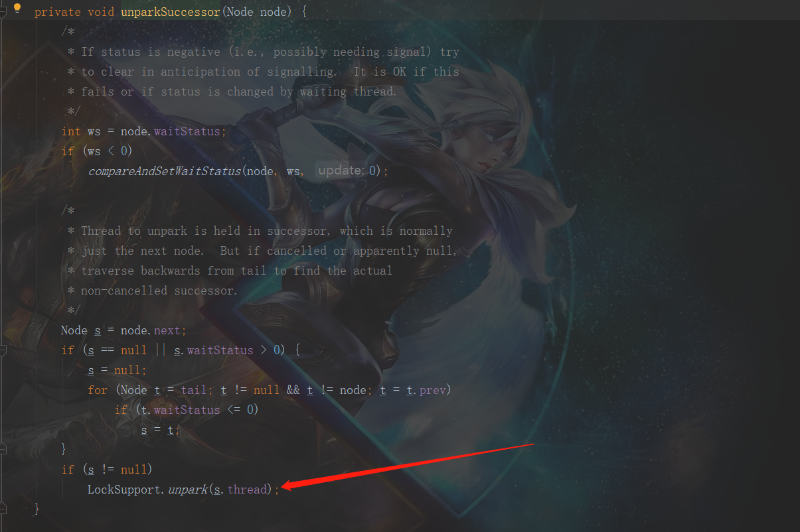
Task: Click the 'tail' variable in the for loop
Action: pyautogui.click(x=193, y=390)
